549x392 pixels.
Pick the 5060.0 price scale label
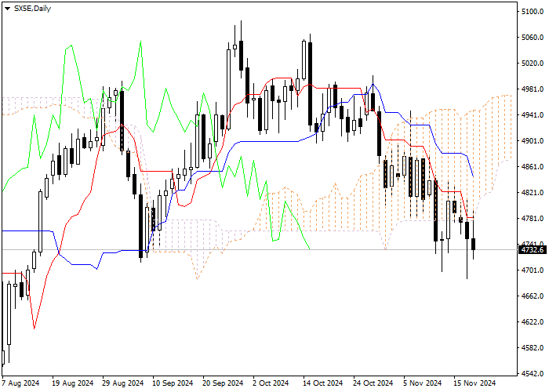[533, 38]
